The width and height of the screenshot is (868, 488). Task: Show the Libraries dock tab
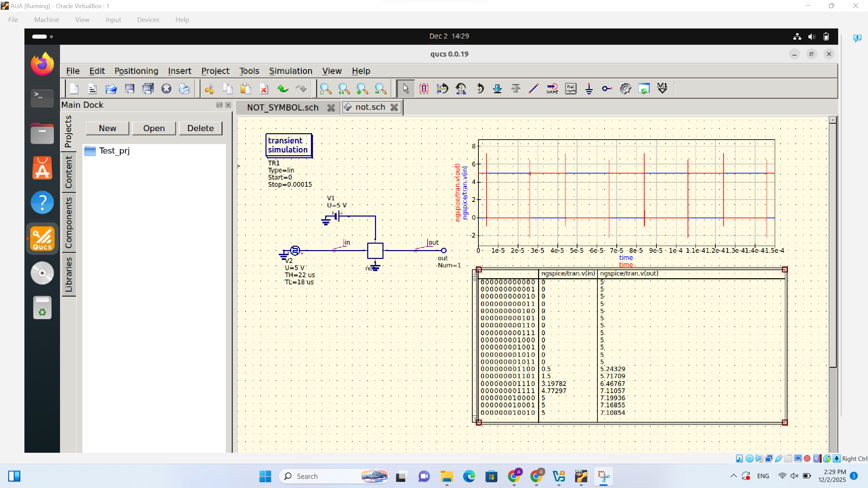[x=68, y=274]
